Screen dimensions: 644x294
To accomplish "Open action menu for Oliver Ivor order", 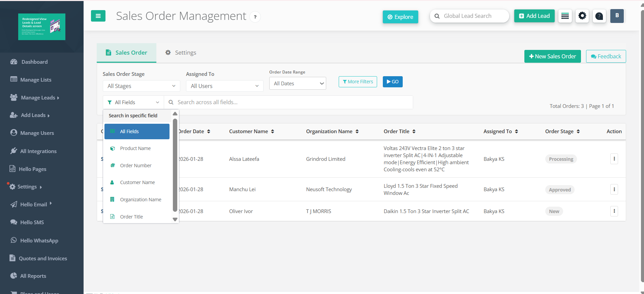I will pos(614,211).
